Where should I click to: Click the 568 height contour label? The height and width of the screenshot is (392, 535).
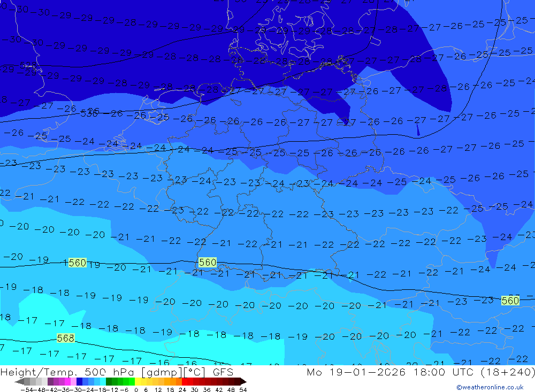pyautogui.click(x=65, y=338)
